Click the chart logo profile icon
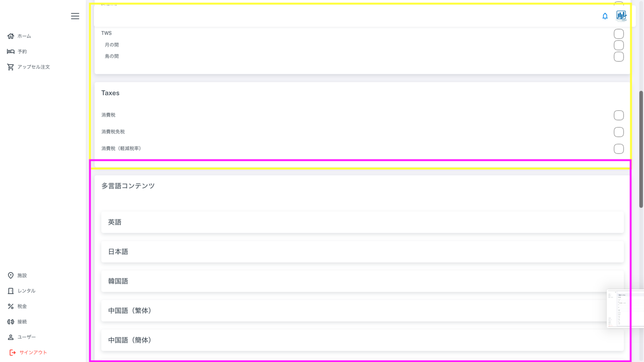 click(621, 16)
